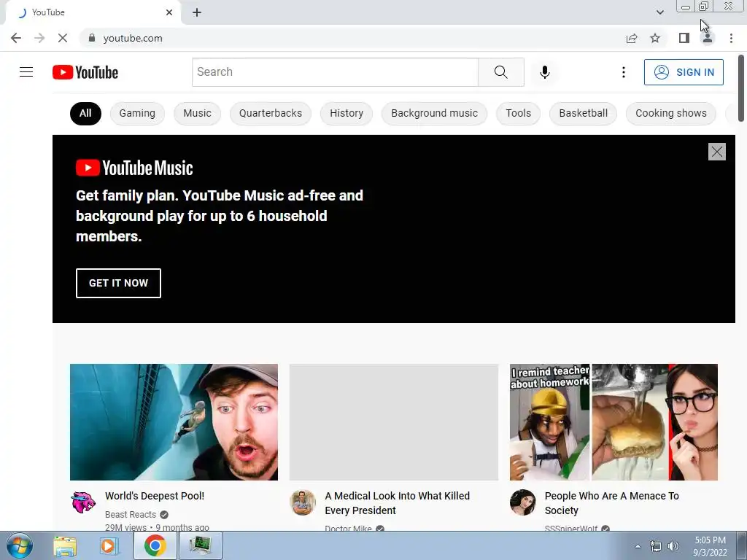The image size is (747, 560).
Task: Open the blank Medical Look video thumbnail
Action: click(393, 422)
